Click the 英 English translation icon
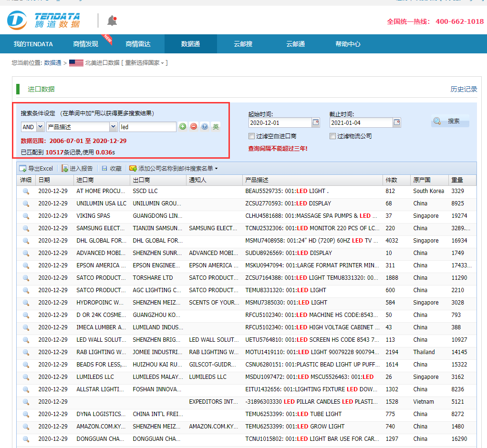 216,127
